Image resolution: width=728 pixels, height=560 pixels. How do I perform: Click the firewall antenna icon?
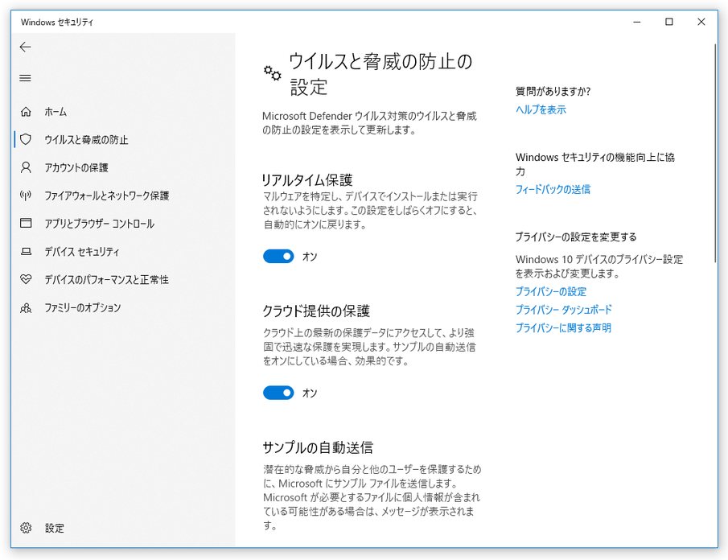(x=26, y=196)
